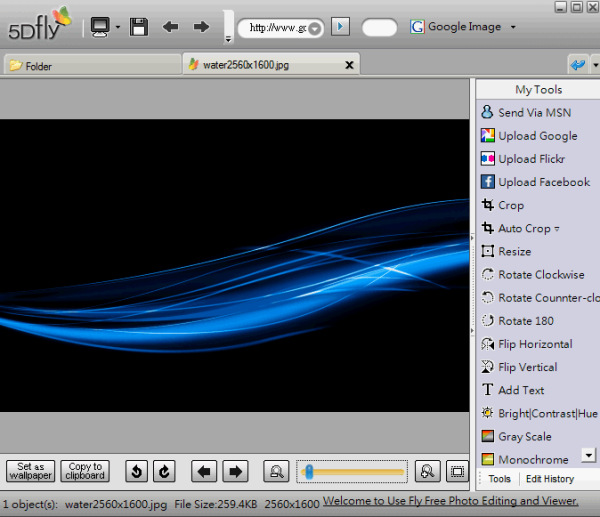This screenshot has width=600, height=517.
Task: Click the Save disk icon in toolbar
Action: 139,27
